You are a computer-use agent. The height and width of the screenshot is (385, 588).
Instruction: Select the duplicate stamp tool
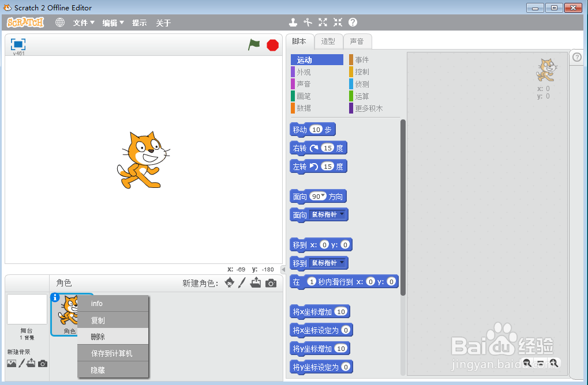click(x=293, y=22)
